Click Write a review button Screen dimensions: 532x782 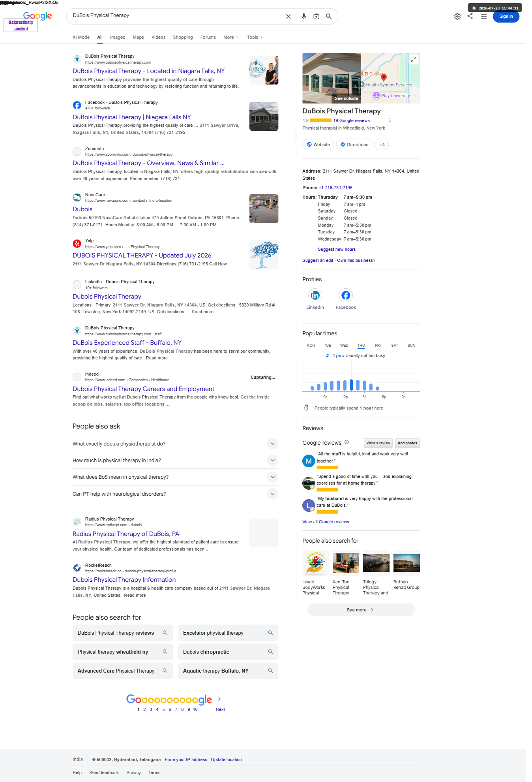[378, 443]
